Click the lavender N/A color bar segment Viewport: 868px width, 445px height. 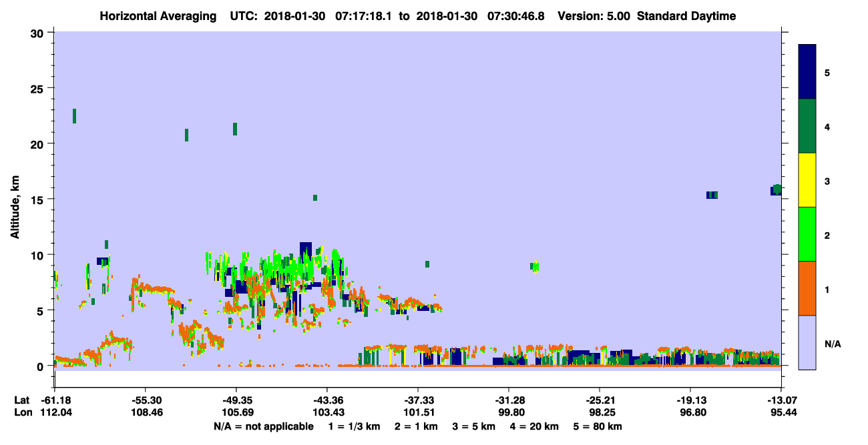[807, 342]
